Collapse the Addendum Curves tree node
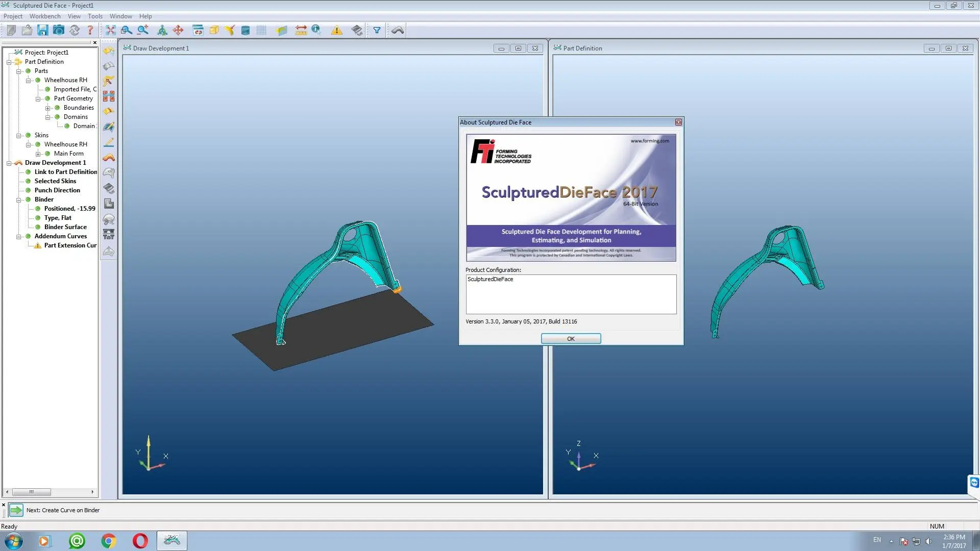 point(18,237)
